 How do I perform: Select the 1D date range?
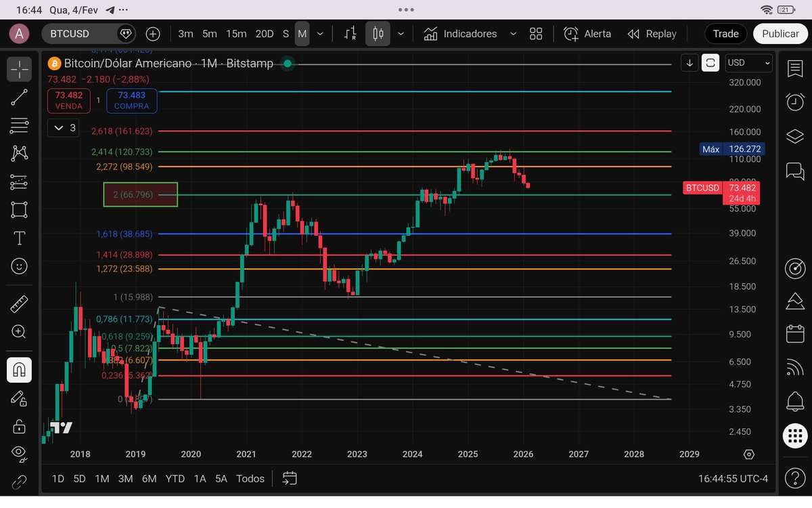58,479
